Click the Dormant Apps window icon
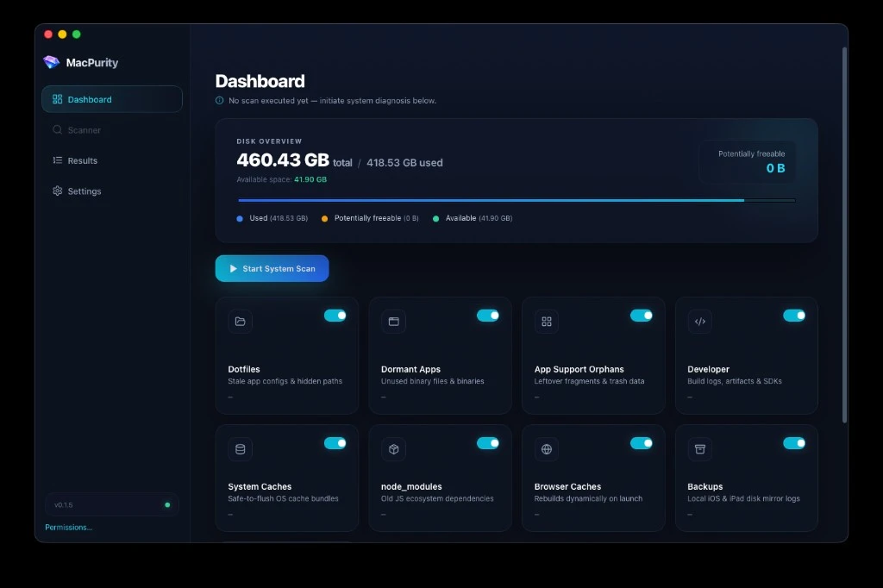The height and width of the screenshot is (588, 883). coord(393,321)
